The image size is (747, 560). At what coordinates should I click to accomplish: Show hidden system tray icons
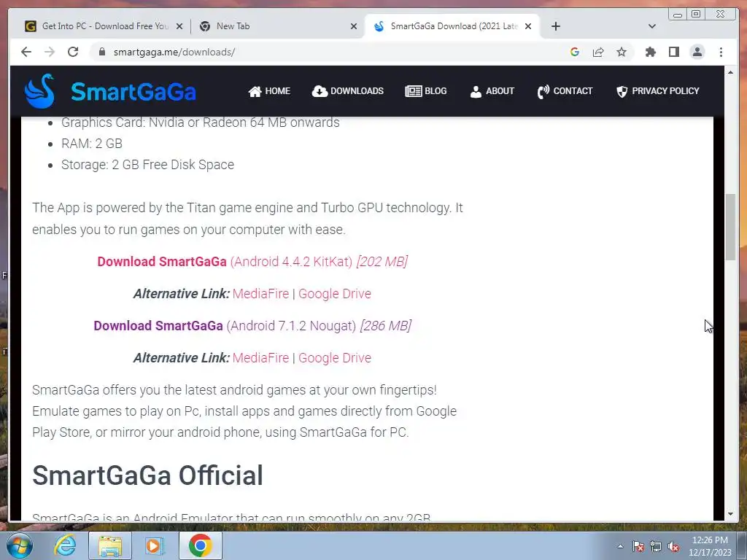click(x=620, y=546)
